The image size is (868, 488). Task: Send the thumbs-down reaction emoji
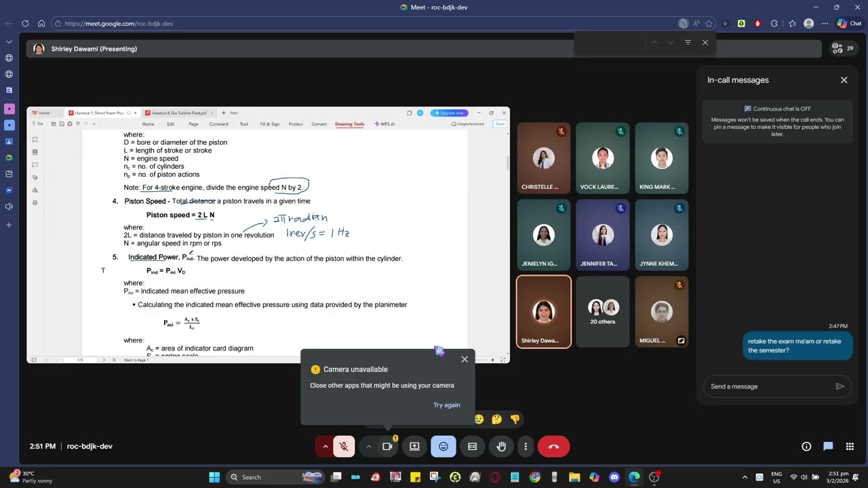(x=515, y=420)
